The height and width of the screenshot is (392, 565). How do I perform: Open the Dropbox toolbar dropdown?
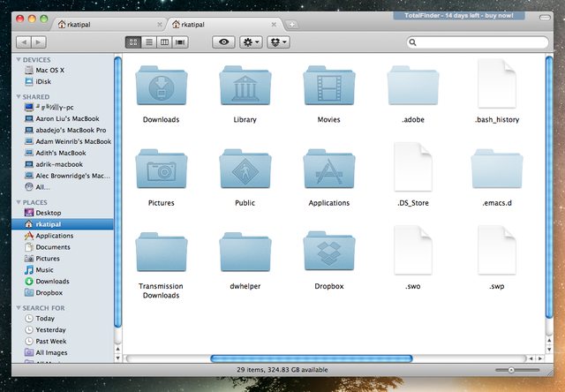point(279,41)
